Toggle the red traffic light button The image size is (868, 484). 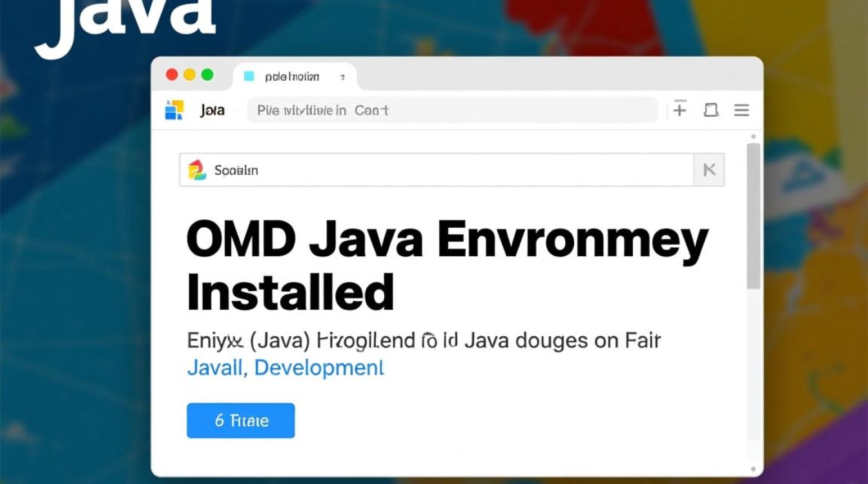click(172, 74)
